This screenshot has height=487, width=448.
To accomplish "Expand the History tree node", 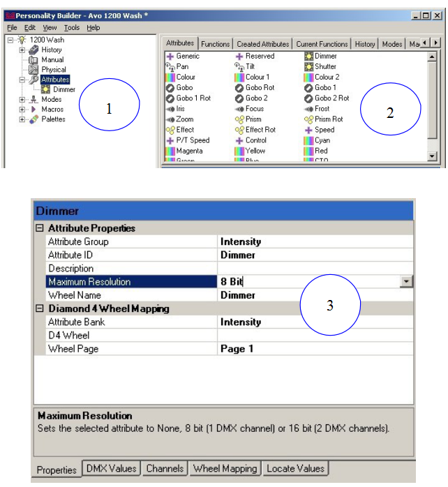I will coord(22,50).
